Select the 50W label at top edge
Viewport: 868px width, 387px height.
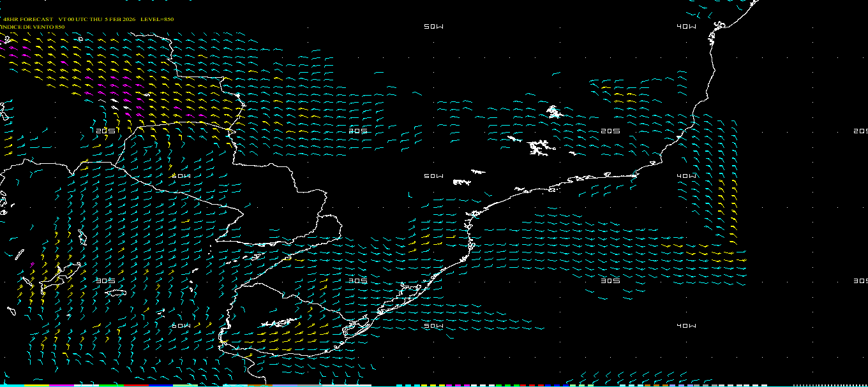tap(433, 27)
